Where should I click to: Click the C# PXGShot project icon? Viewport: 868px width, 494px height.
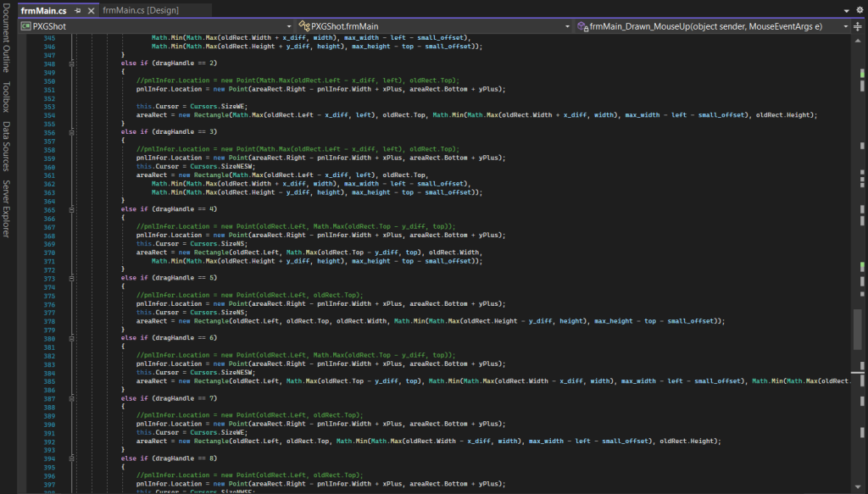click(25, 26)
